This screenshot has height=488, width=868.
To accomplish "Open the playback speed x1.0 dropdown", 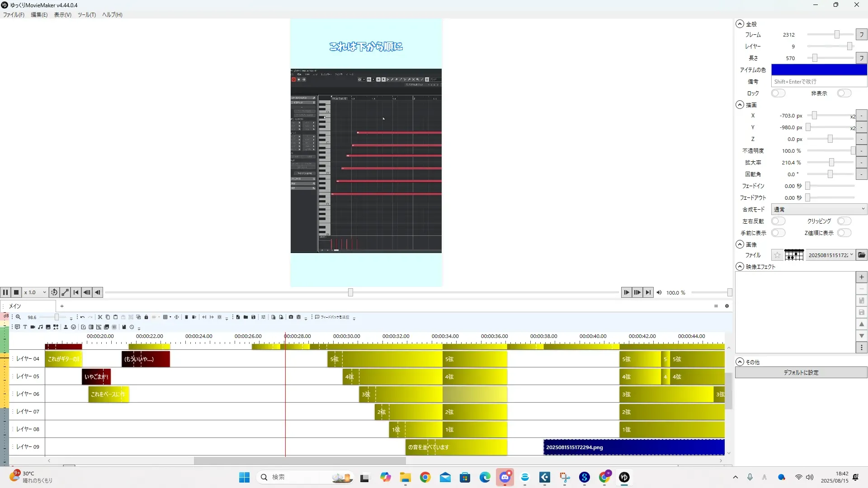I will pos(35,293).
